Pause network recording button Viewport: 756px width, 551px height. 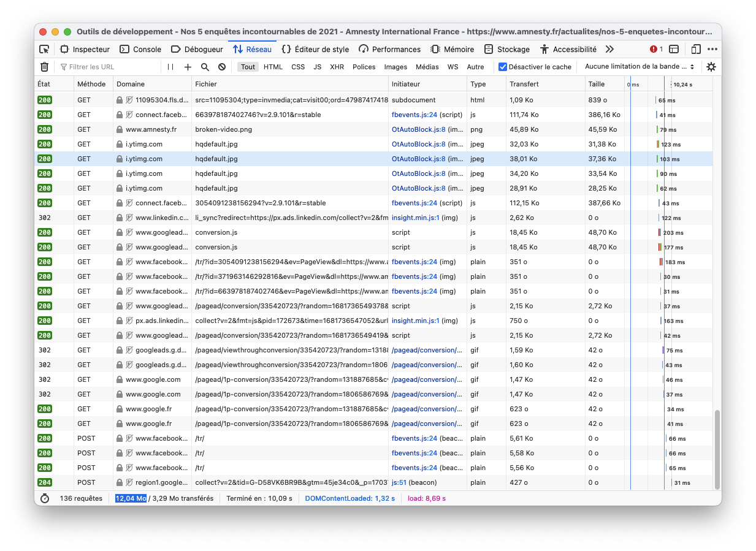(170, 67)
